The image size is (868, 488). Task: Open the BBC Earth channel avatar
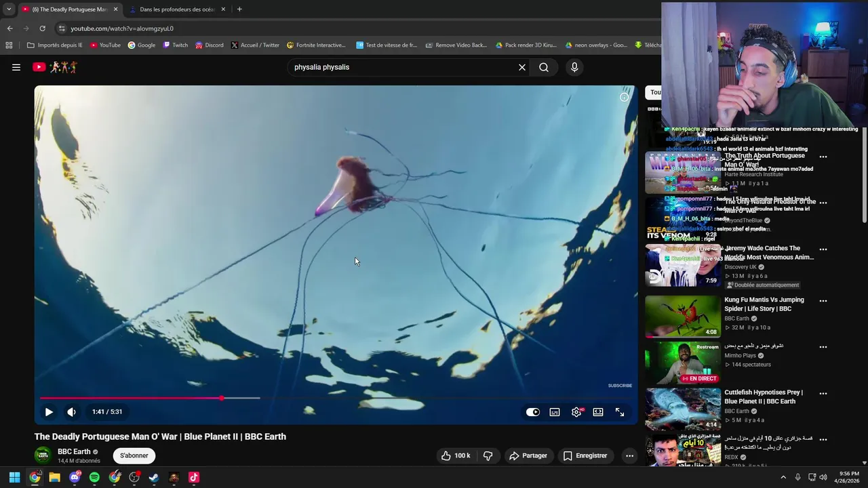(x=43, y=455)
